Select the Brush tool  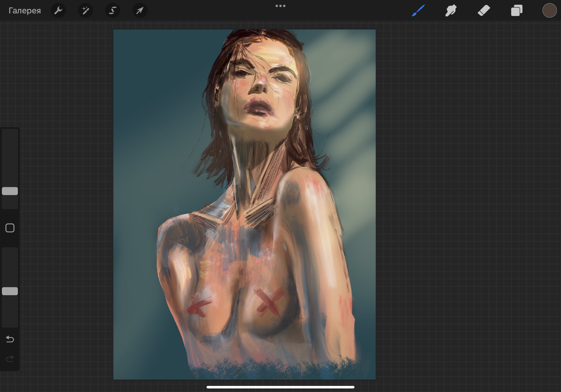[x=418, y=11]
